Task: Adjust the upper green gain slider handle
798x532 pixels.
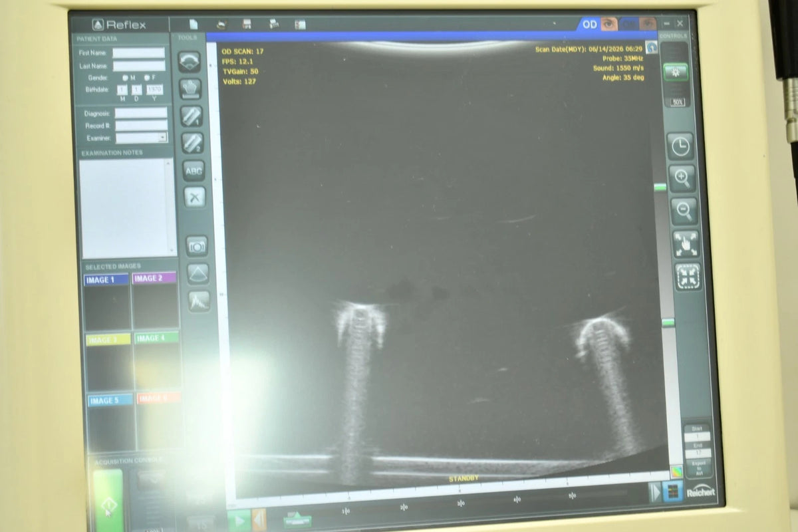Action: (x=660, y=188)
